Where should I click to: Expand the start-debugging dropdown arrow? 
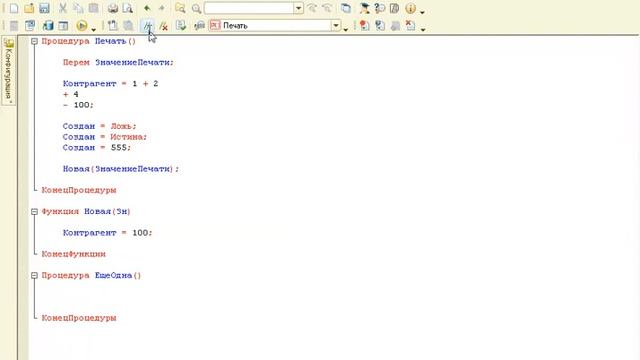(x=93, y=29)
